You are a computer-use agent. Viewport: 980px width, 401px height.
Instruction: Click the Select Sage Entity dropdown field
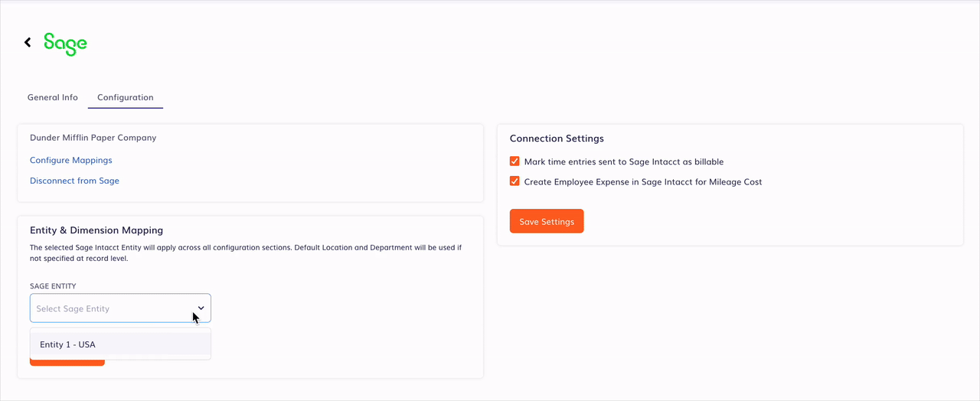(120, 308)
